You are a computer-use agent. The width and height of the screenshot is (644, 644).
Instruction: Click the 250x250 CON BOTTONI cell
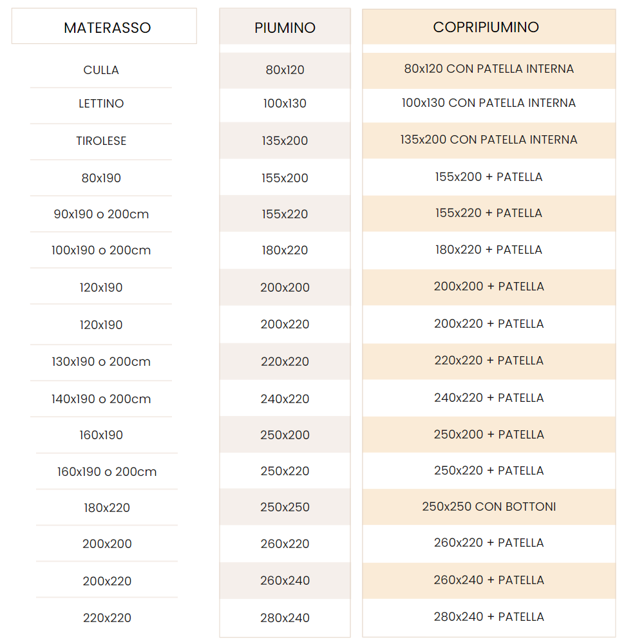tap(489, 507)
